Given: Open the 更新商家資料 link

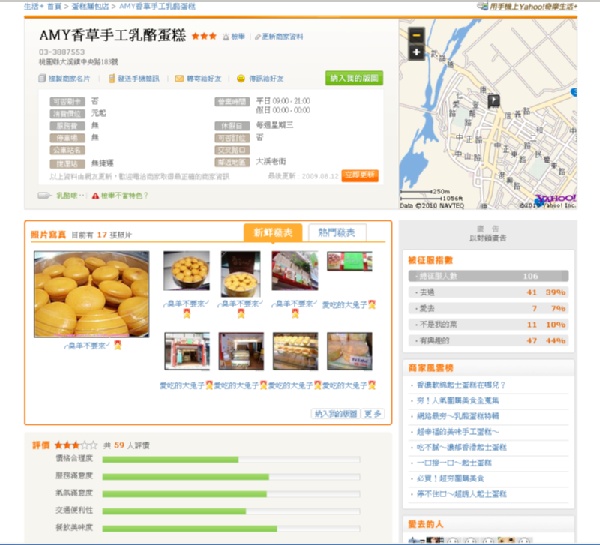Looking at the screenshot, I should (282, 37).
